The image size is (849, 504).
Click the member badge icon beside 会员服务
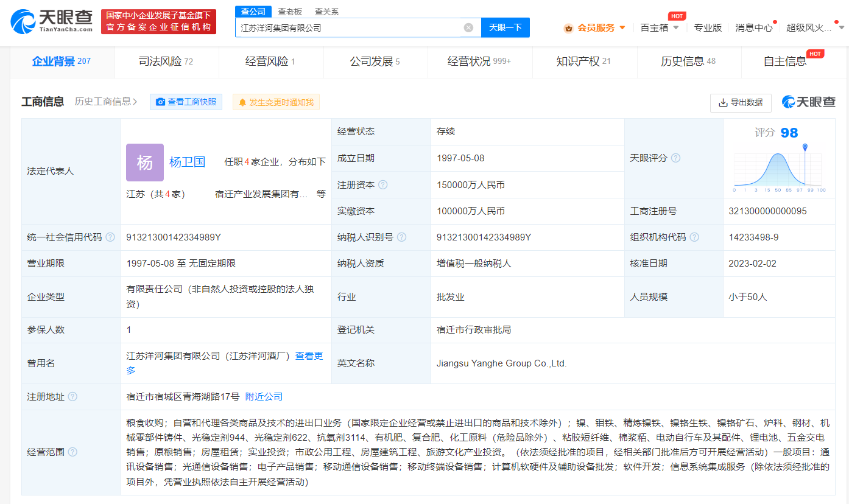568,27
